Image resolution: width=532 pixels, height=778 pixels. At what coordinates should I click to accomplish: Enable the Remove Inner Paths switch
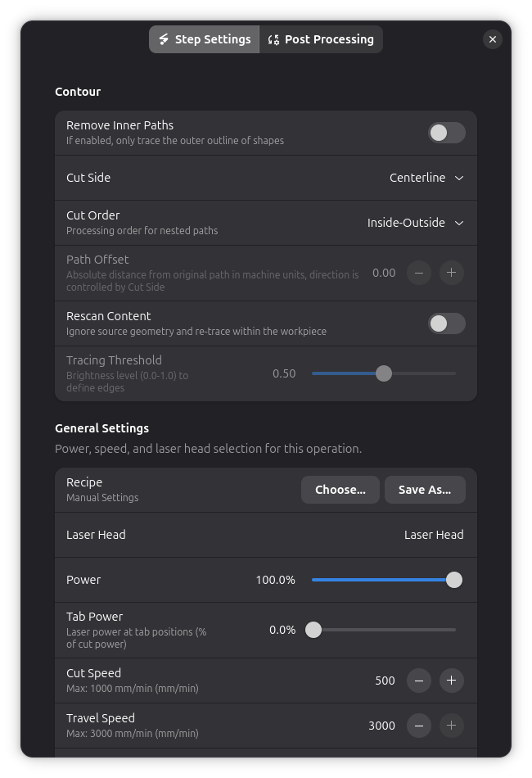click(x=446, y=133)
